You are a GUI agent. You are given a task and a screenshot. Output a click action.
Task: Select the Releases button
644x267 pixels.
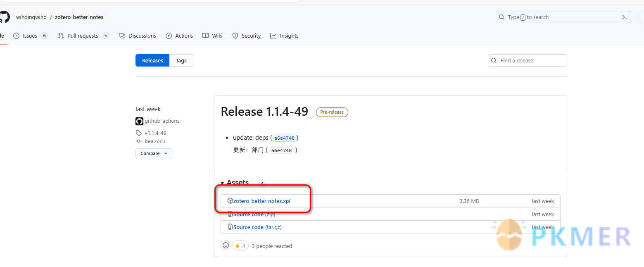[152, 60]
